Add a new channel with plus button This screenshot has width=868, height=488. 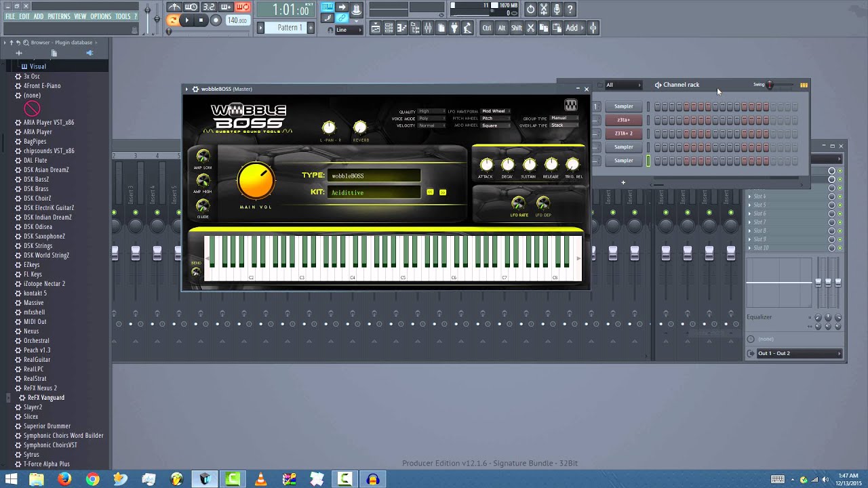[x=623, y=182]
